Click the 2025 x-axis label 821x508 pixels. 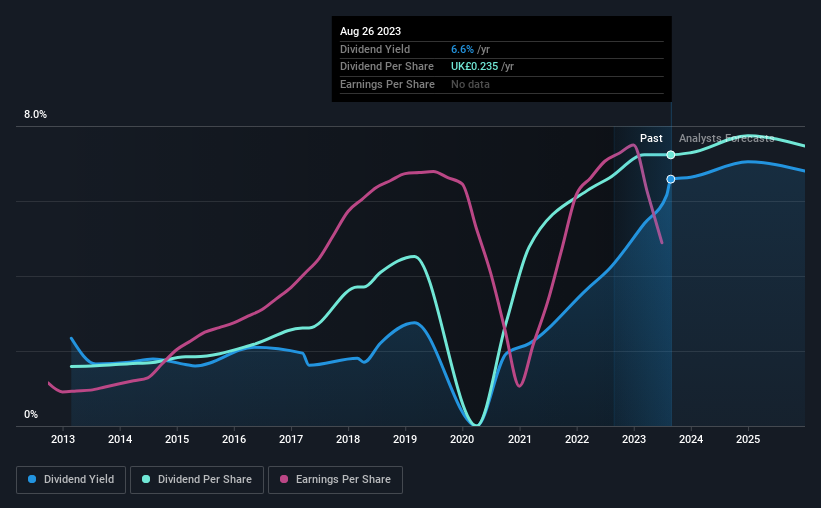point(748,439)
